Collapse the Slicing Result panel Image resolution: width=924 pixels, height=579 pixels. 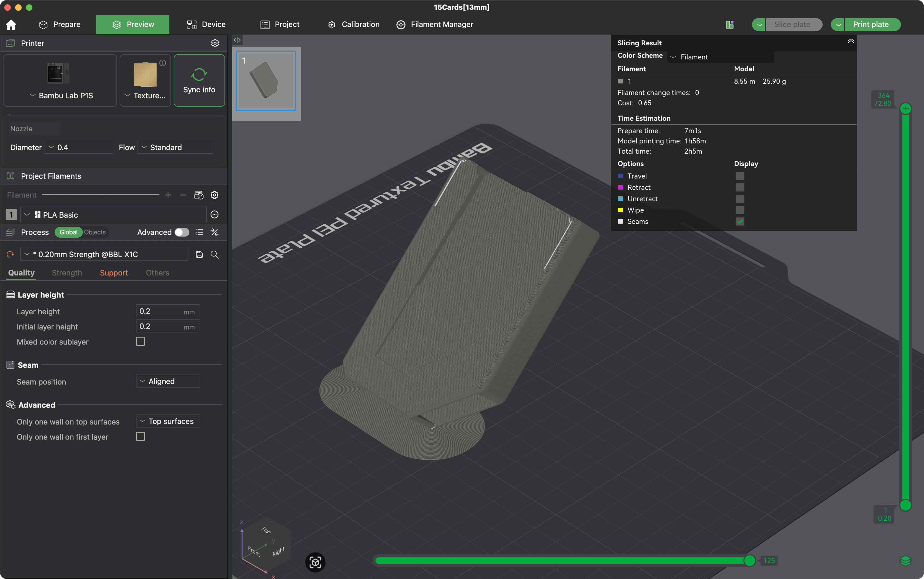pyautogui.click(x=851, y=41)
